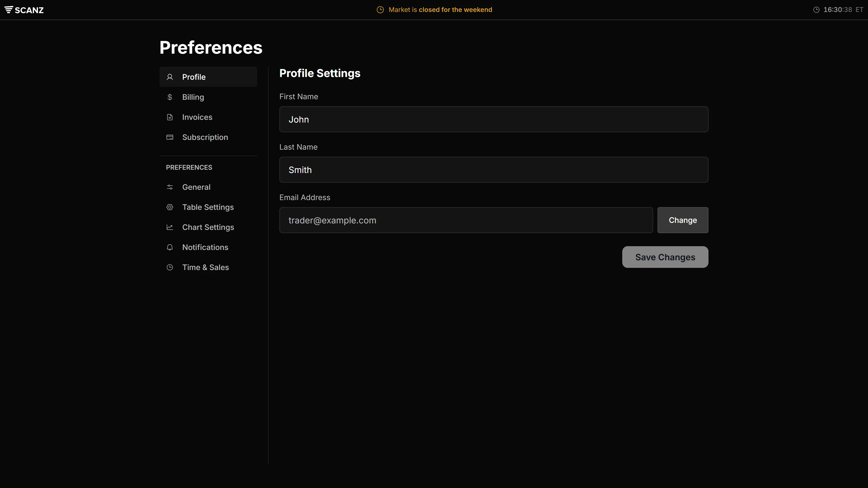Open Chart Settings preferences
This screenshot has width=868, height=488.
coord(208,227)
